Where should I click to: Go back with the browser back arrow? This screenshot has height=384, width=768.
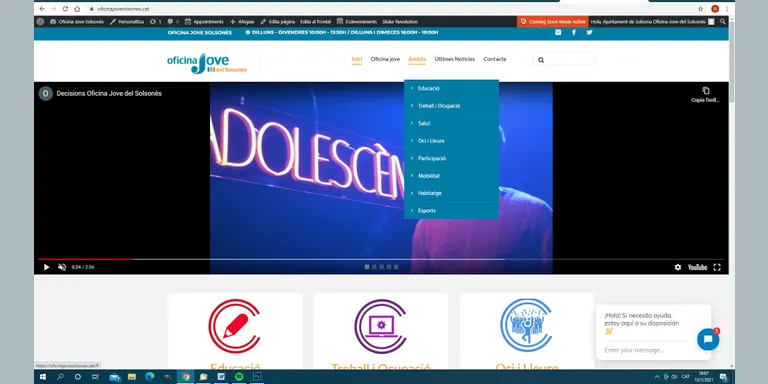(x=42, y=9)
